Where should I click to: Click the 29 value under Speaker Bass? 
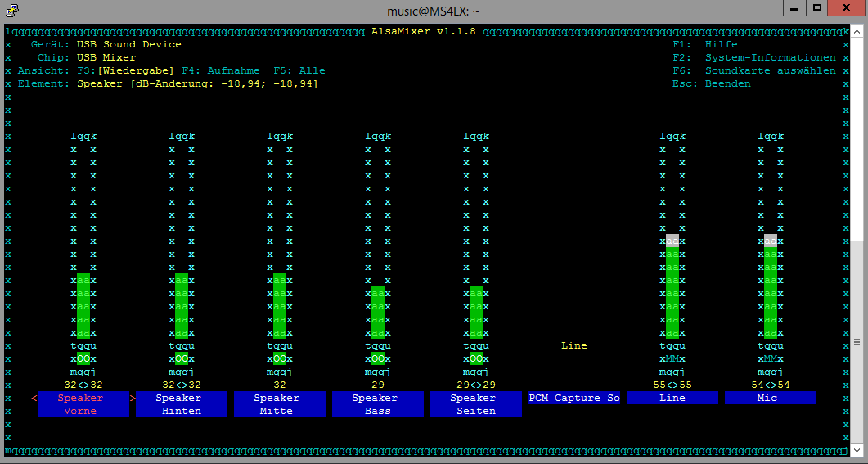click(x=377, y=385)
